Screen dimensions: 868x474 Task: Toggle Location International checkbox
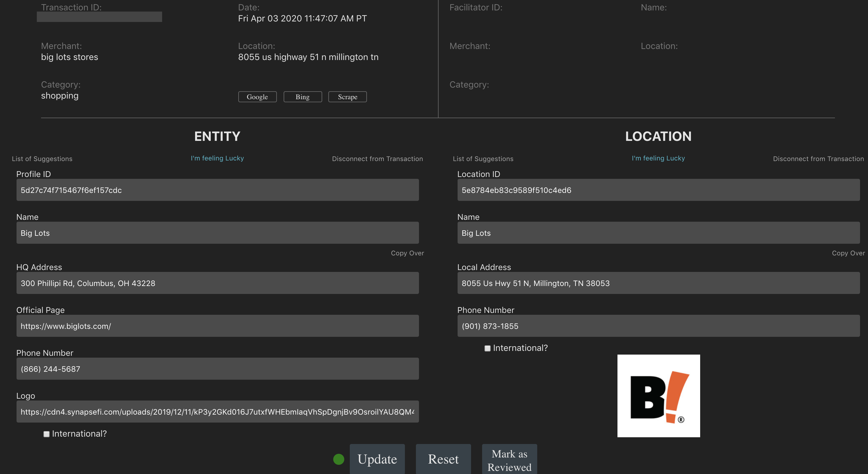[x=488, y=348]
